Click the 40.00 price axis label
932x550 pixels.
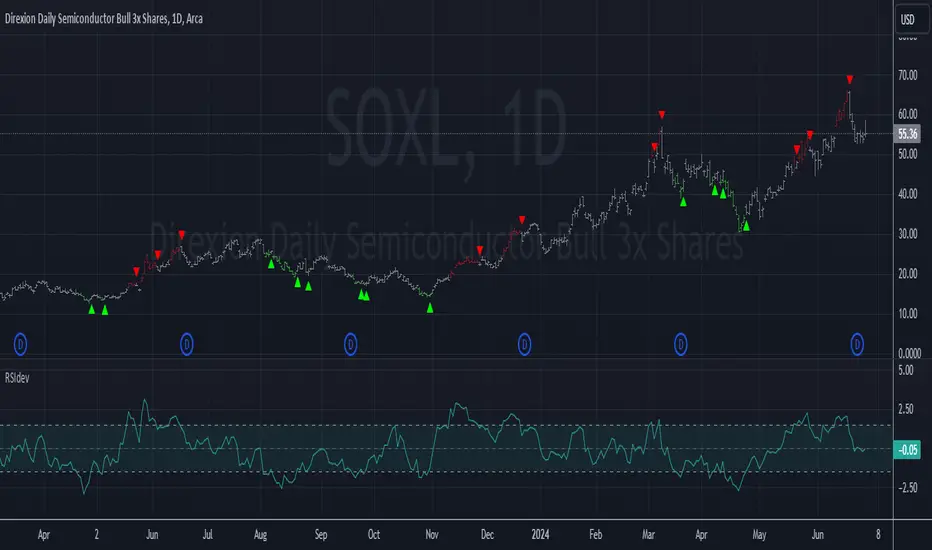point(908,194)
